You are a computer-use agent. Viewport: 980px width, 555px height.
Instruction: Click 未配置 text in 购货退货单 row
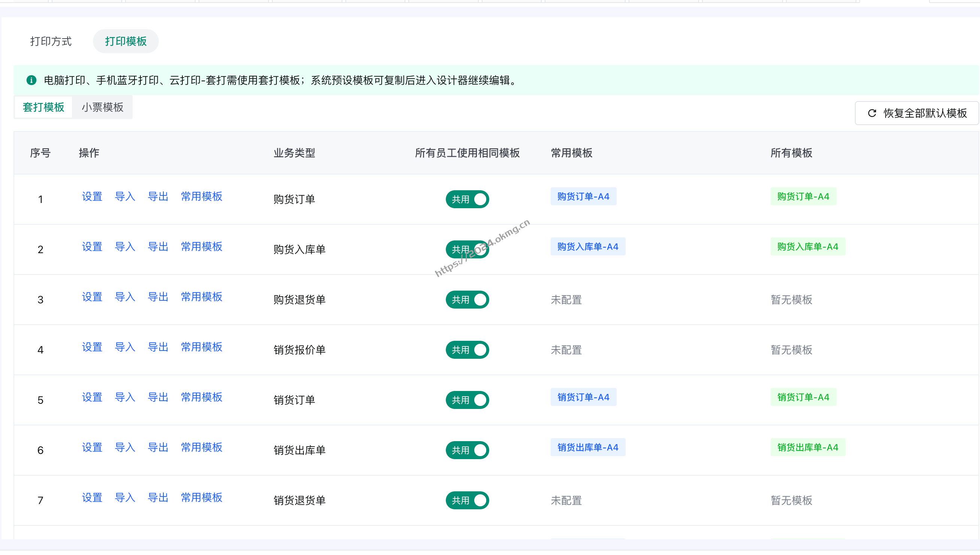[x=566, y=300]
